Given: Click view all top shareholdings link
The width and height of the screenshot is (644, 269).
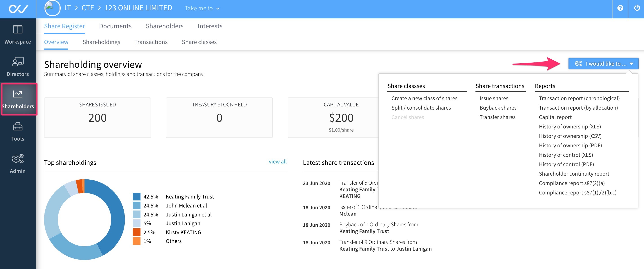Looking at the screenshot, I should point(277,162).
